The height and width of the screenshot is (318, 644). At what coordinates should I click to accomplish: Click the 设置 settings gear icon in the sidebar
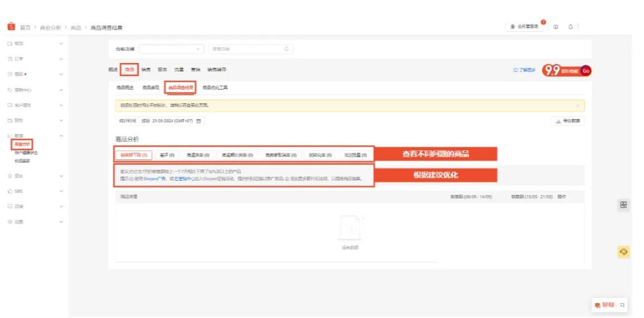tap(10, 221)
